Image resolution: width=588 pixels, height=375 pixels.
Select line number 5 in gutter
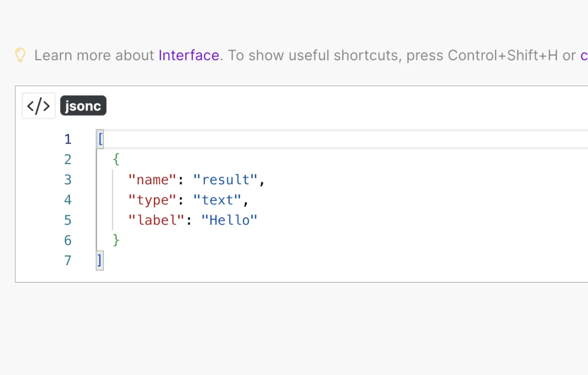click(x=68, y=220)
